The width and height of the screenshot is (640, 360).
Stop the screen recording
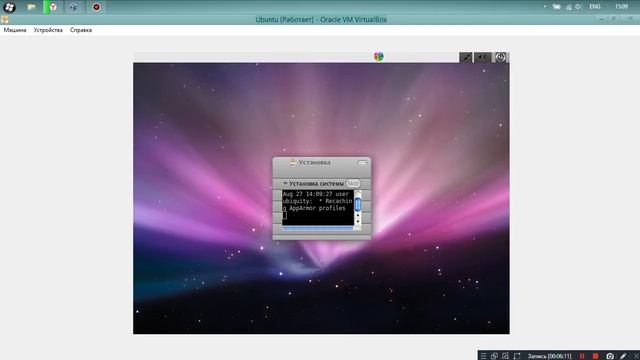(x=596, y=356)
